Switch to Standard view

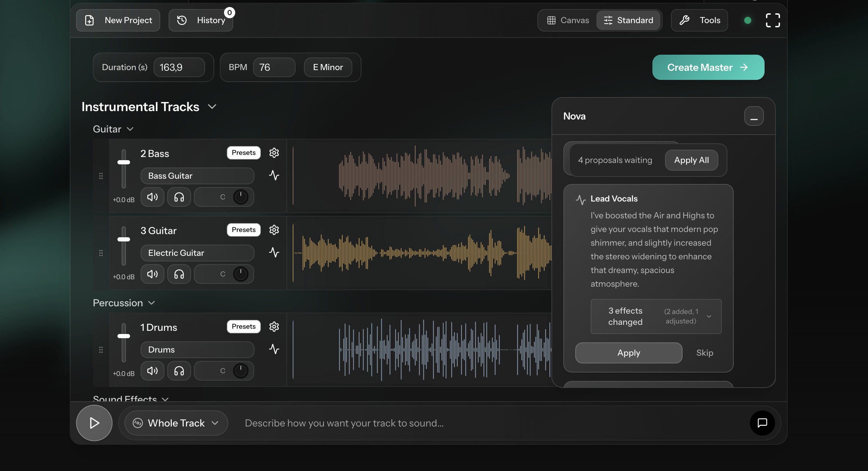click(x=628, y=20)
